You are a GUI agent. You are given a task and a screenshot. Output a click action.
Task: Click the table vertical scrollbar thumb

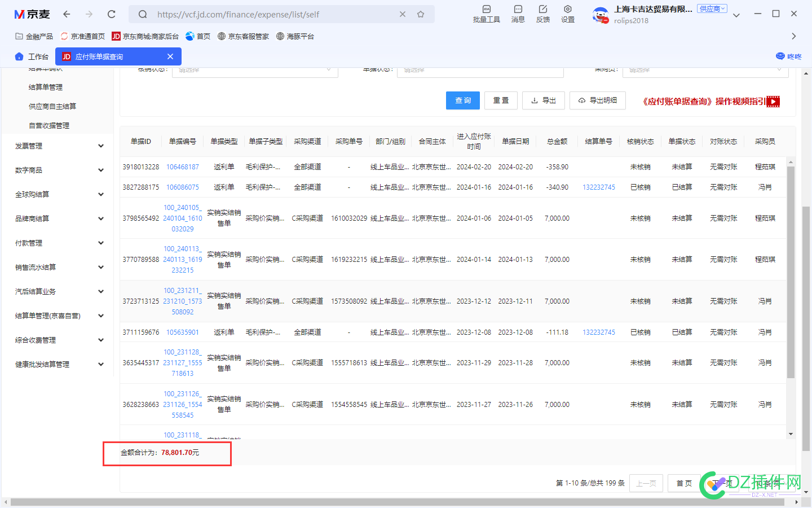791,272
